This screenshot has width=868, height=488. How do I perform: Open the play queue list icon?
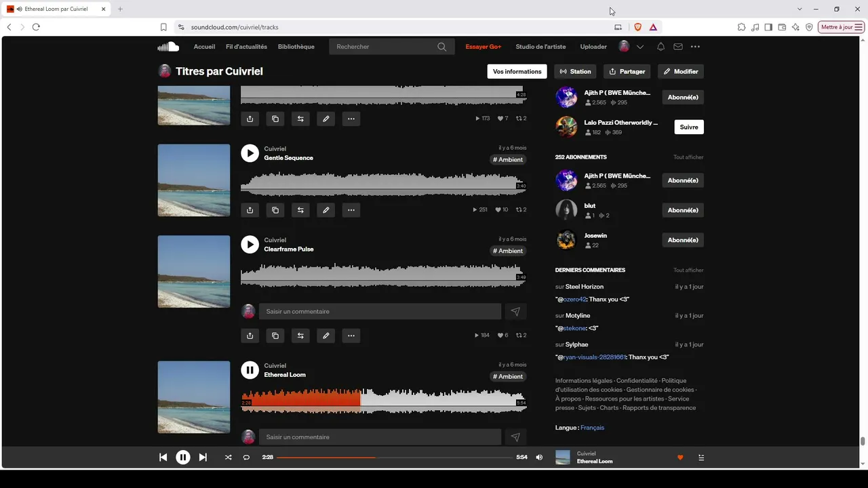pyautogui.click(x=701, y=457)
